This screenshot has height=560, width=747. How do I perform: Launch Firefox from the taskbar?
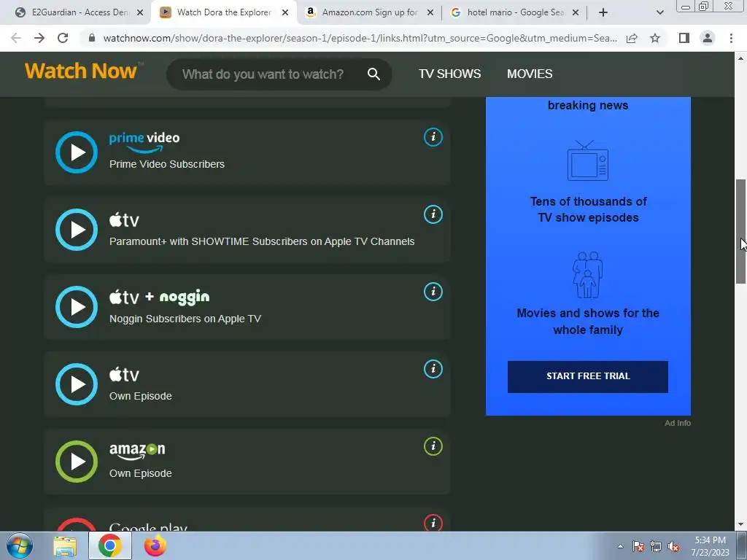[155, 545]
